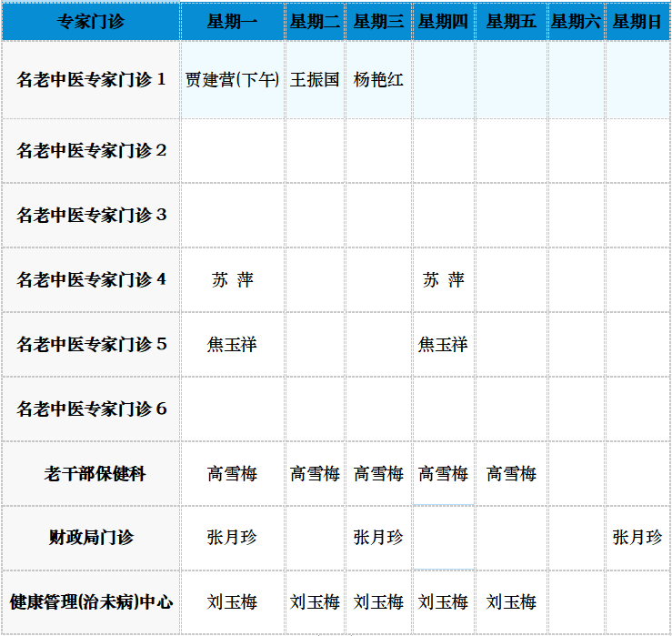The height and width of the screenshot is (636, 672).
Task: Choose 焦玉洋 in the Monday column
Action: pyautogui.click(x=233, y=345)
